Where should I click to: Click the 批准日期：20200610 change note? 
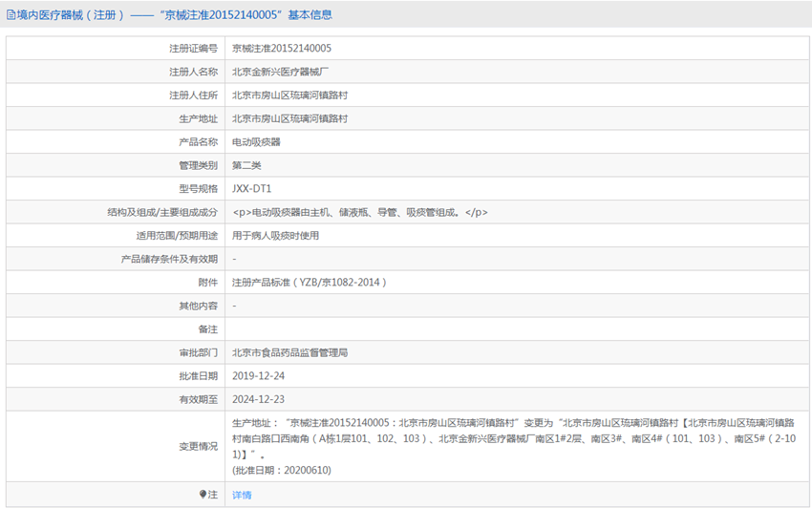[282, 471]
